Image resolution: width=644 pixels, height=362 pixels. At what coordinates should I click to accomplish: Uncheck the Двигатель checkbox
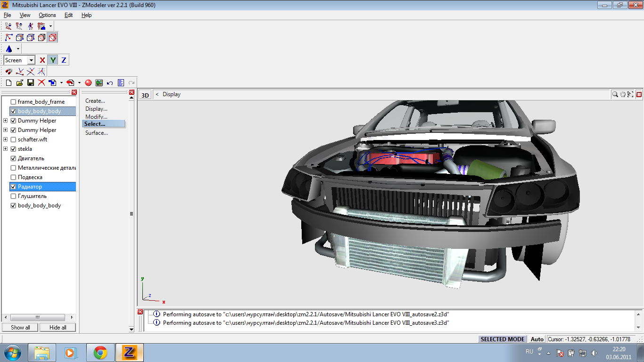(x=13, y=158)
